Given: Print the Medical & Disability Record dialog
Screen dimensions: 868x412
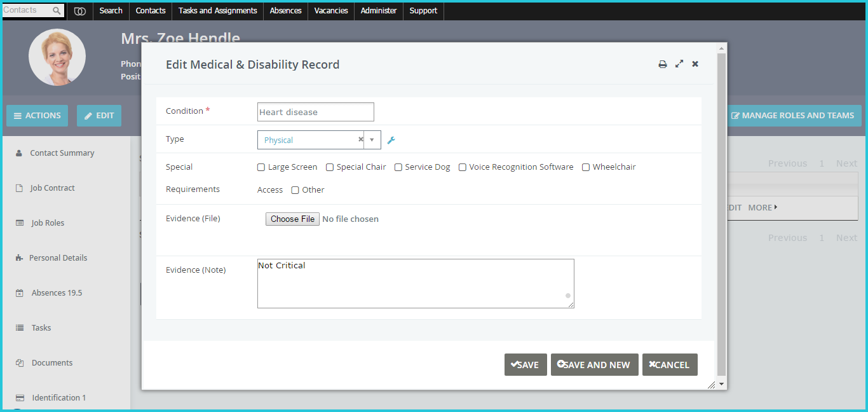Looking at the screenshot, I should point(663,64).
